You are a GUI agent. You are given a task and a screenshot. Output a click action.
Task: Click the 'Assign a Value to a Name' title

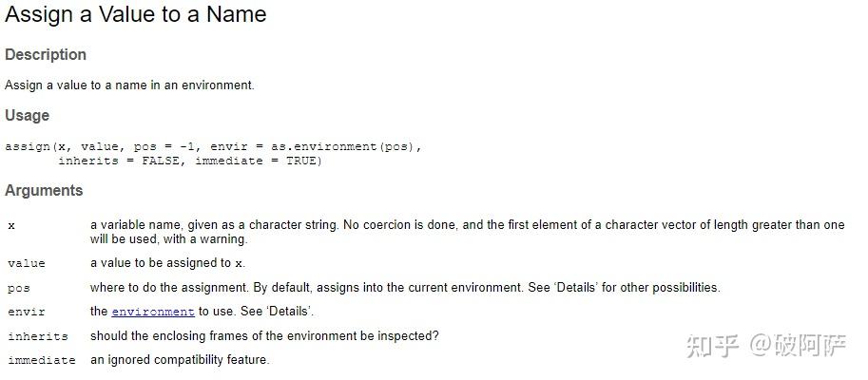[136, 14]
